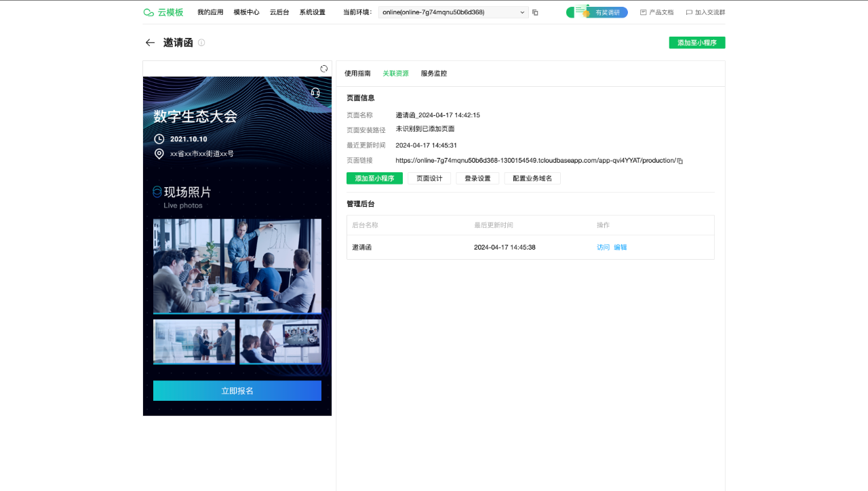Click the xx省xx市xx街道xx号 address text
This screenshot has width=868, height=491.
[202, 154]
